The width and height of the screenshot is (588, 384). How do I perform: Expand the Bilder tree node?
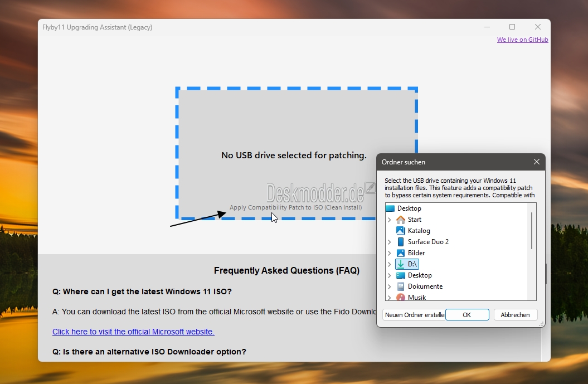tap(389, 253)
